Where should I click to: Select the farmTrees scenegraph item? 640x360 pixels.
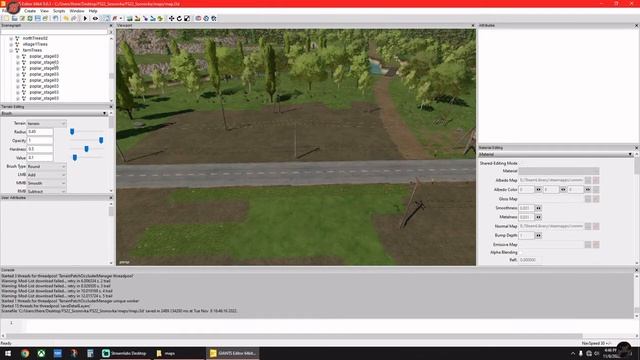click(x=32, y=50)
